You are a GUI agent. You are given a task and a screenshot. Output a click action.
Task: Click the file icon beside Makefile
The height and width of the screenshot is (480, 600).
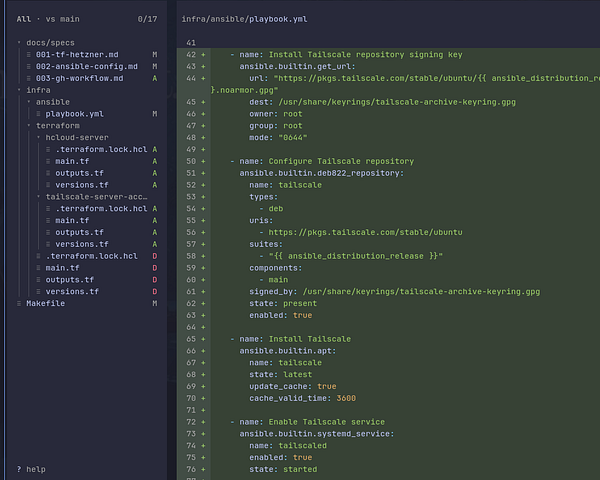click(x=19, y=304)
